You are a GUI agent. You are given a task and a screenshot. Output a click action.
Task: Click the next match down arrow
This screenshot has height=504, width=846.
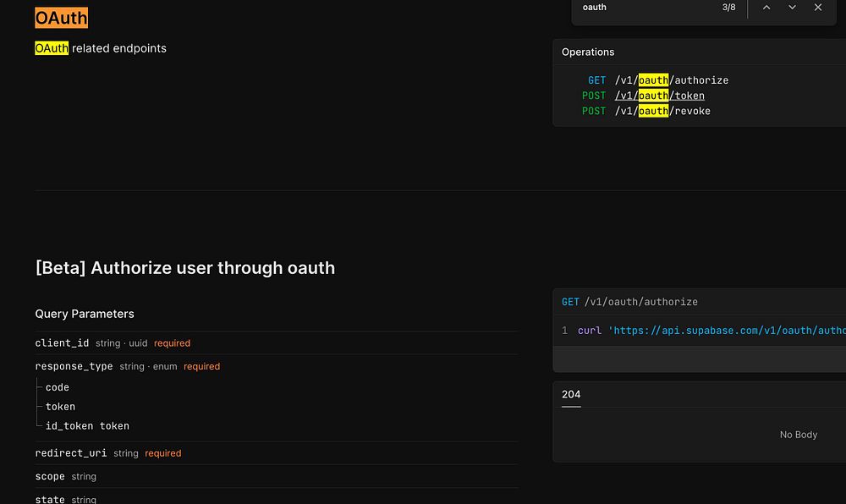click(792, 8)
